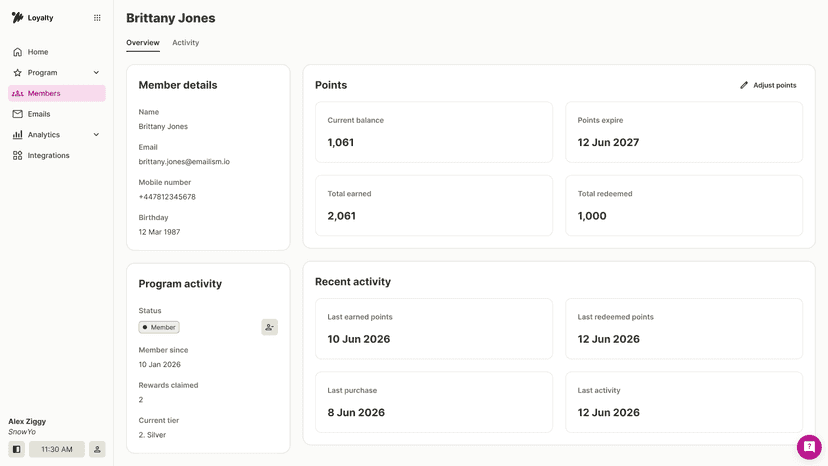This screenshot has height=466, width=828.
Task: Select the Overview tab
Action: click(143, 43)
